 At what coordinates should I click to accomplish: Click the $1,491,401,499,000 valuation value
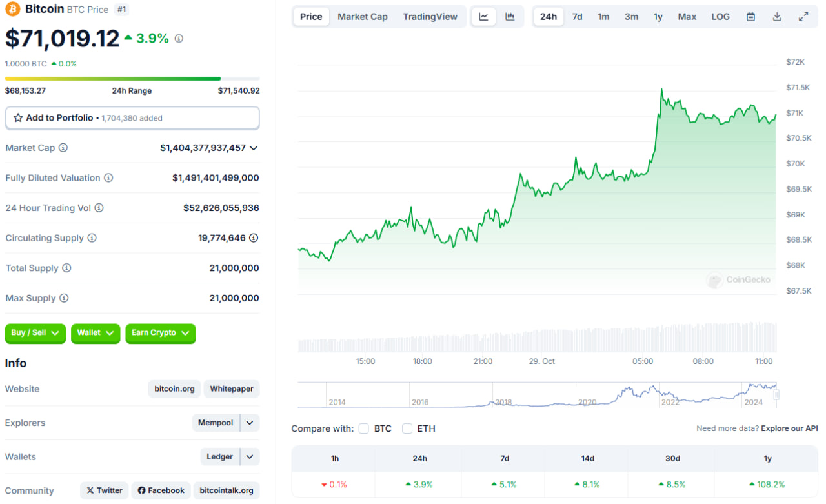(x=216, y=177)
